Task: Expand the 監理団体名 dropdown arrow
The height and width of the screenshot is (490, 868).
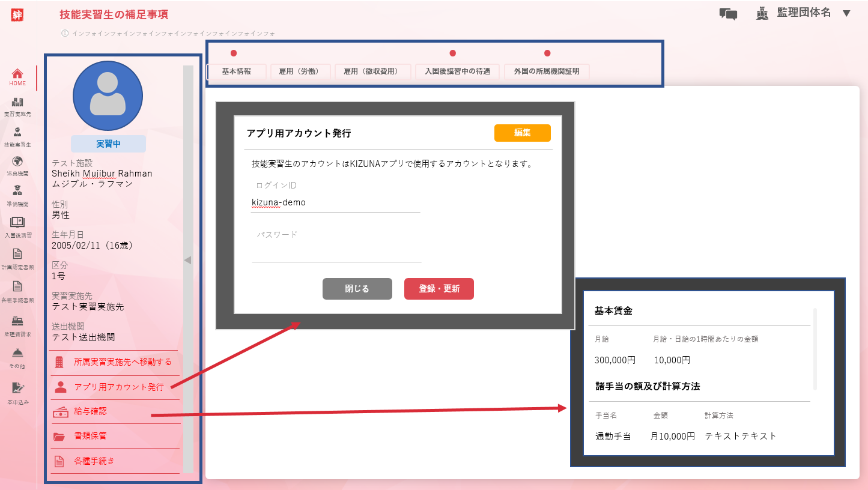Action: click(x=847, y=14)
